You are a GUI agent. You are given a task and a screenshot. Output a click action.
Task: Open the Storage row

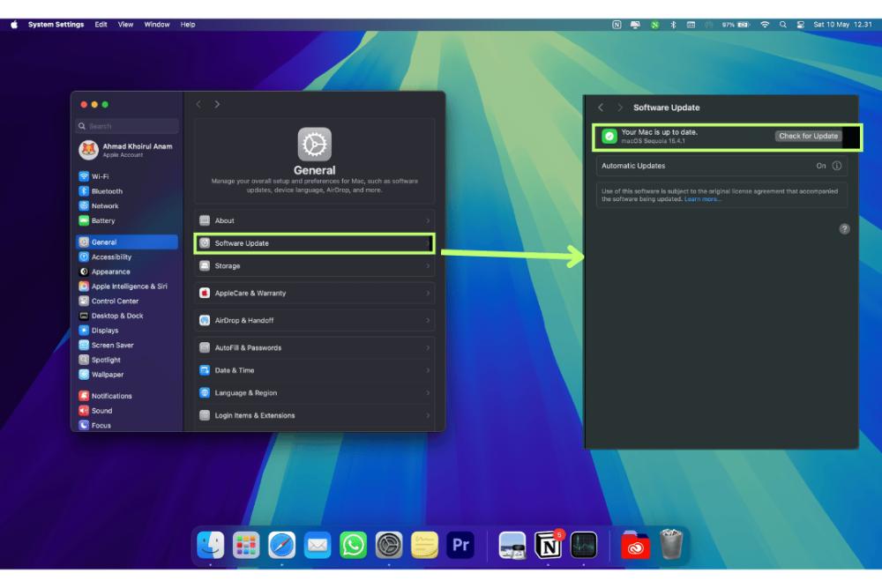pos(315,266)
